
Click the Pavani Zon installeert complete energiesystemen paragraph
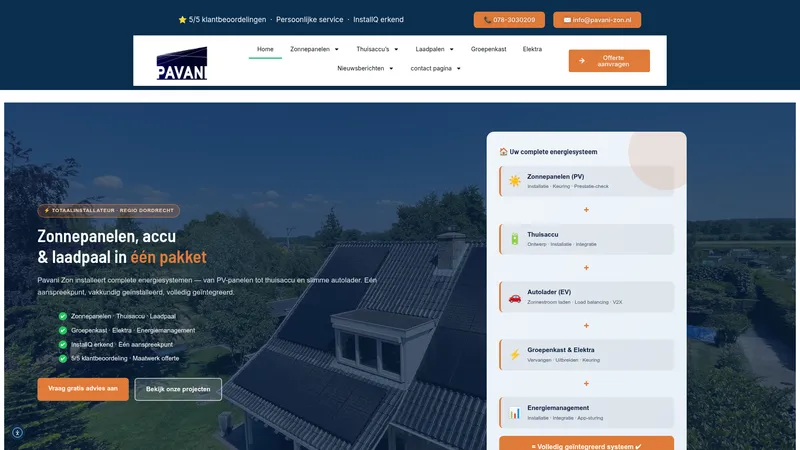(x=207, y=286)
